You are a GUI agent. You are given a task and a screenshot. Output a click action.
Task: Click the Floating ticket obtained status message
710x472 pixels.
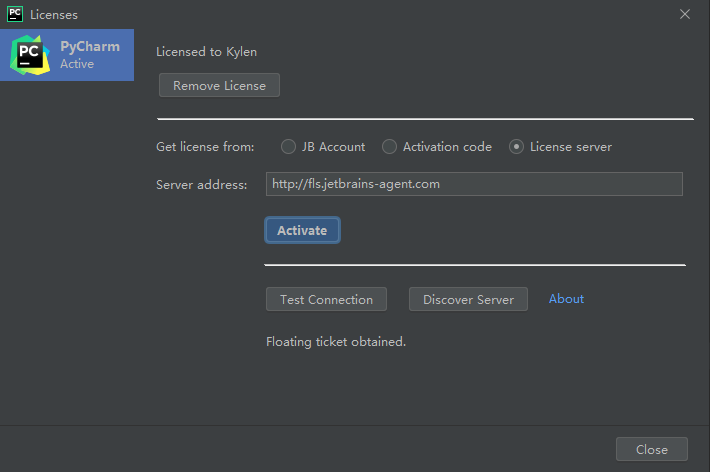click(336, 341)
